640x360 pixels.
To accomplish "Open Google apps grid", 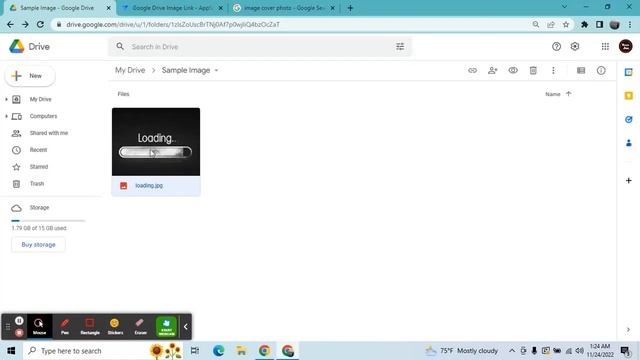I will click(605, 47).
